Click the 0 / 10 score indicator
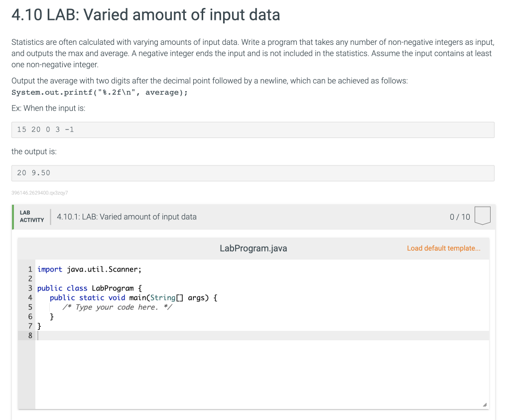Viewport: 510px width, 420px height. (x=459, y=217)
